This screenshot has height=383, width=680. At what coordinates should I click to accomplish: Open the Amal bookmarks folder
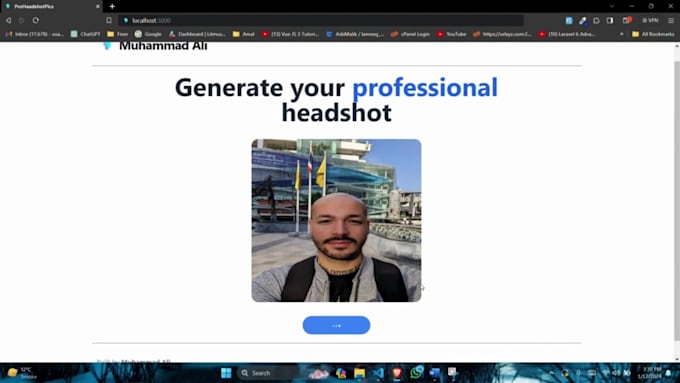tap(244, 34)
